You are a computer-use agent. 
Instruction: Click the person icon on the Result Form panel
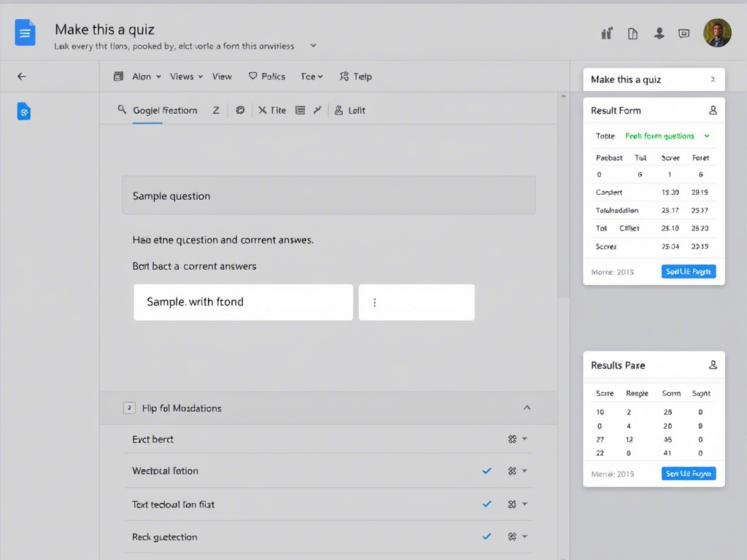pyautogui.click(x=713, y=110)
